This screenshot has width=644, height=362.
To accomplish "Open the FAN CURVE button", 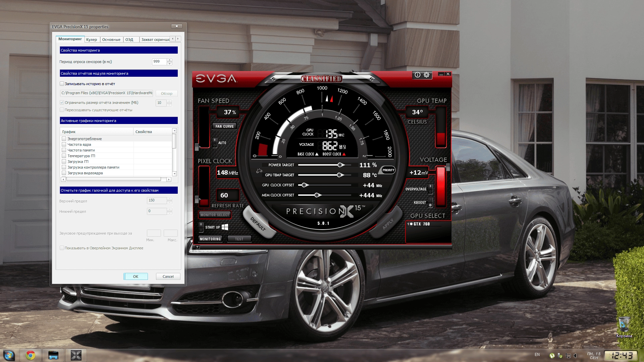I will coord(224,126).
